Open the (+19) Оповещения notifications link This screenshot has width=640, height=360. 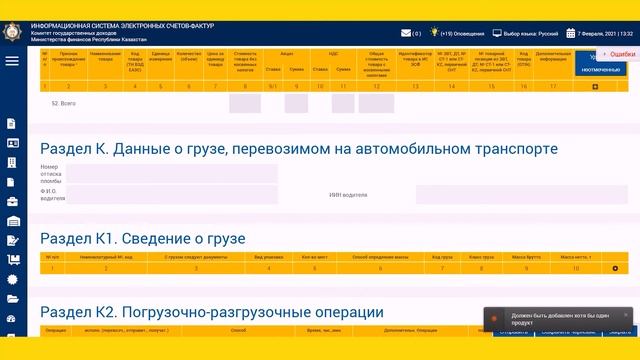click(462, 34)
